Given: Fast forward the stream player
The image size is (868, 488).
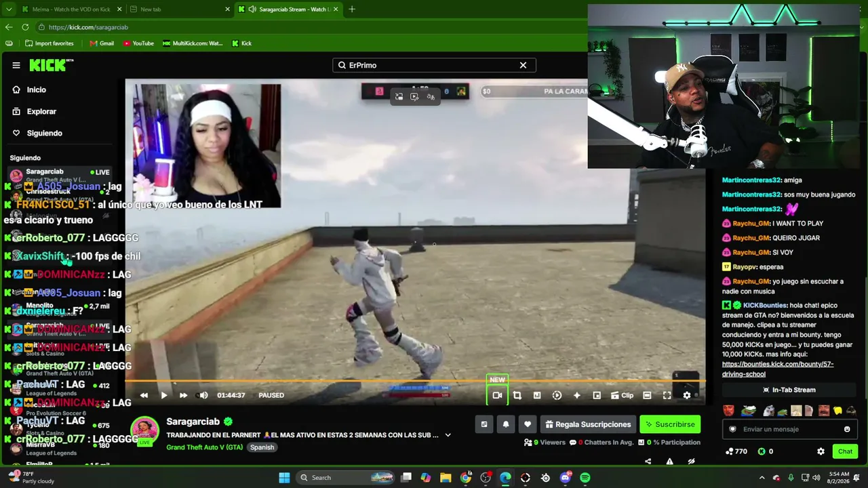Looking at the screenshot, I should click(x=183, y=395).
